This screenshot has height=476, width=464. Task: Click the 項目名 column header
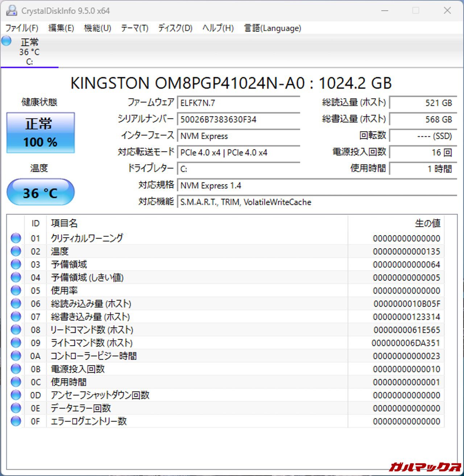click(x=64, y=223)
